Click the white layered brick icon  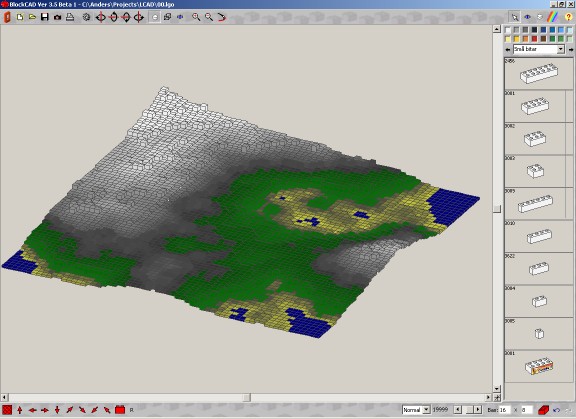tap(540, 17)
